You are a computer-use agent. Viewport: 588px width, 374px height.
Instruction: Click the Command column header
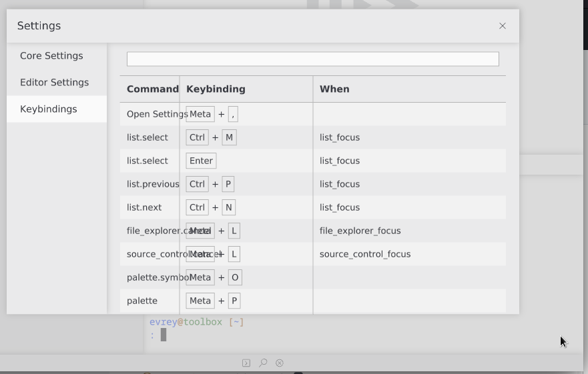[153, 89]
